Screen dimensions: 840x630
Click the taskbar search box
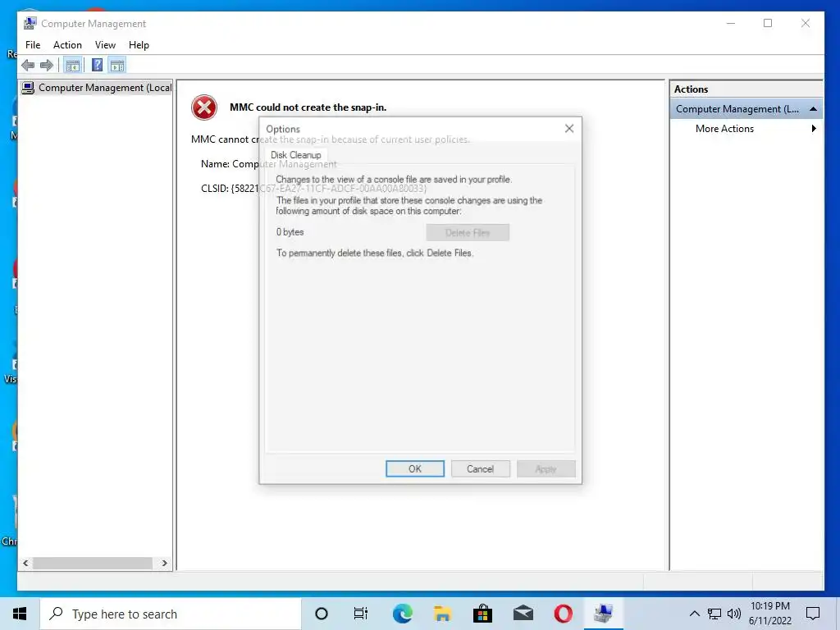171,614
